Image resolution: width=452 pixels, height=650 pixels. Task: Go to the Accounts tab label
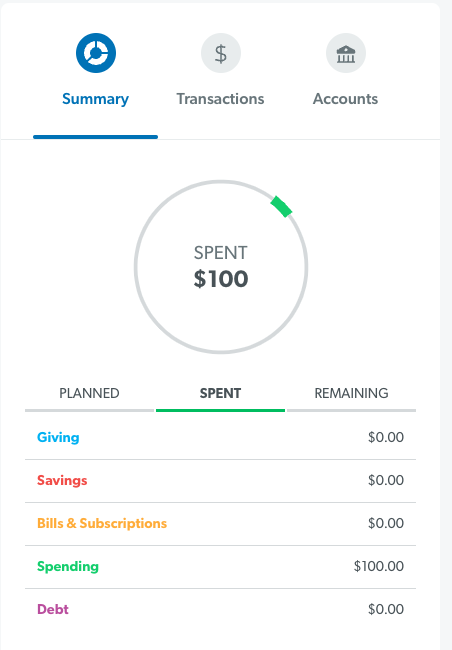(345, 99)
